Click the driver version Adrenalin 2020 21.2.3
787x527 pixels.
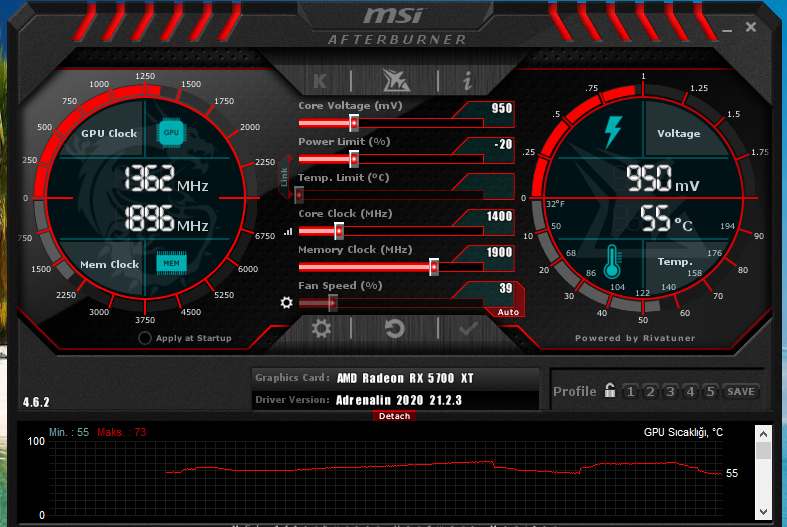point(399,400)
